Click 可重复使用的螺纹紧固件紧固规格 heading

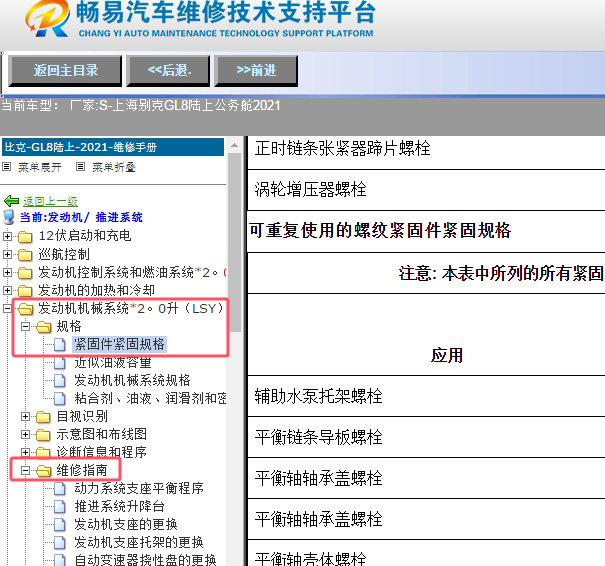coord(380,230)
